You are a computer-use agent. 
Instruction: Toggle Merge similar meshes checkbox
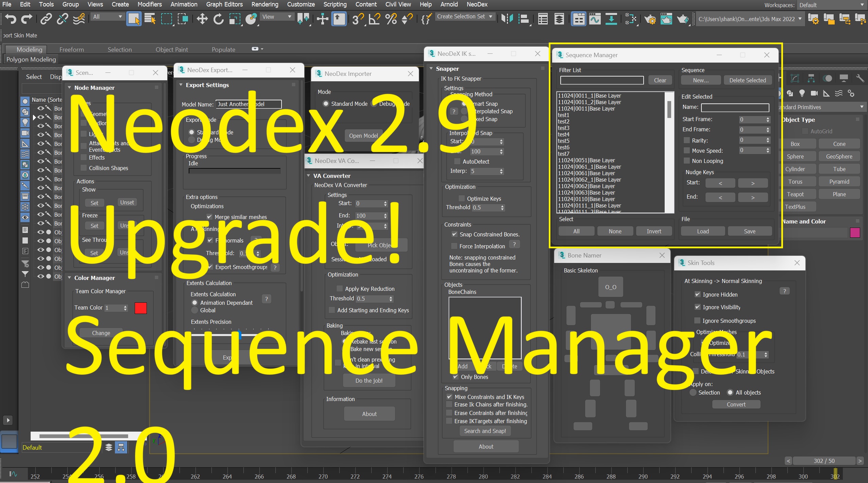(209, 217)
